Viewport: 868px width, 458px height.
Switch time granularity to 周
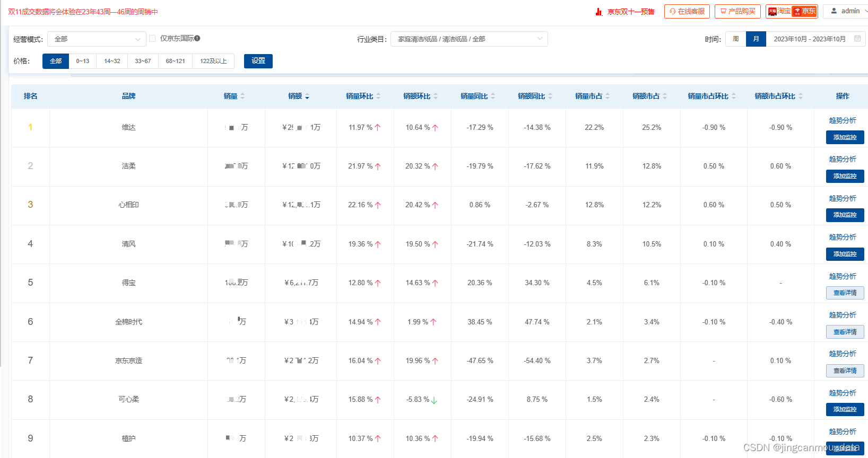click(x=735, y=39)
